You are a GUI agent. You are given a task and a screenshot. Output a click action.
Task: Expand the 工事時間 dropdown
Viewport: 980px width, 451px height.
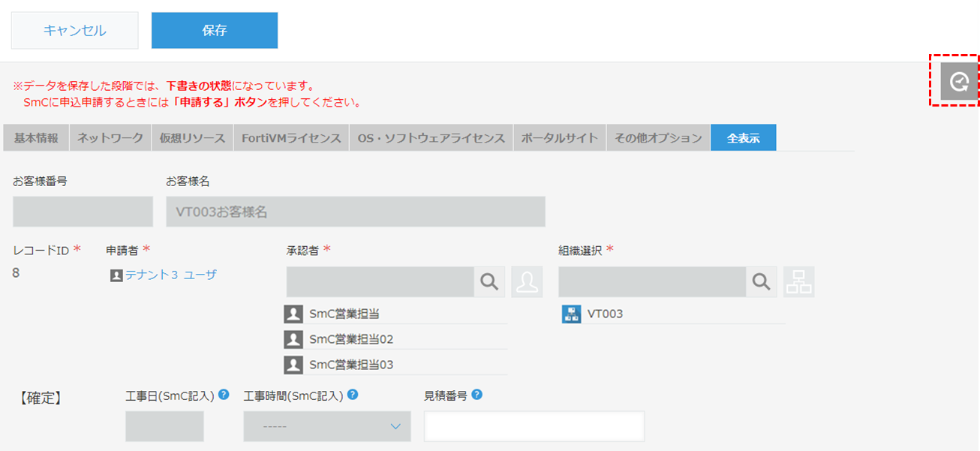pos(327,426)
